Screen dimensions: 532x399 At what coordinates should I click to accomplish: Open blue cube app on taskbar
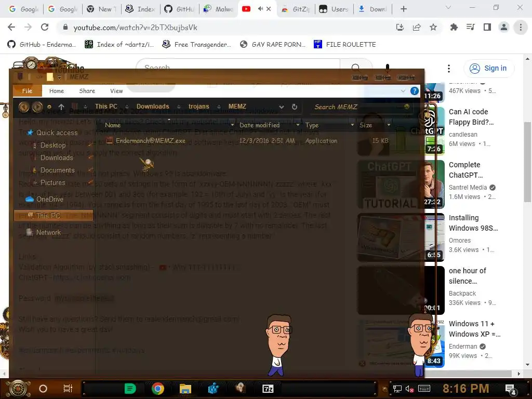pos(213,389)
